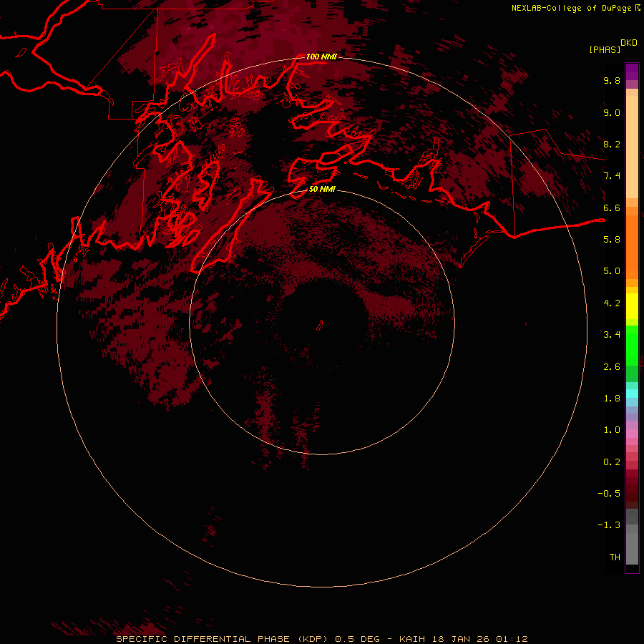Screen dimensions: 644x644
Task: Click the DKD label above the color scale
Action: click(629, 43)
